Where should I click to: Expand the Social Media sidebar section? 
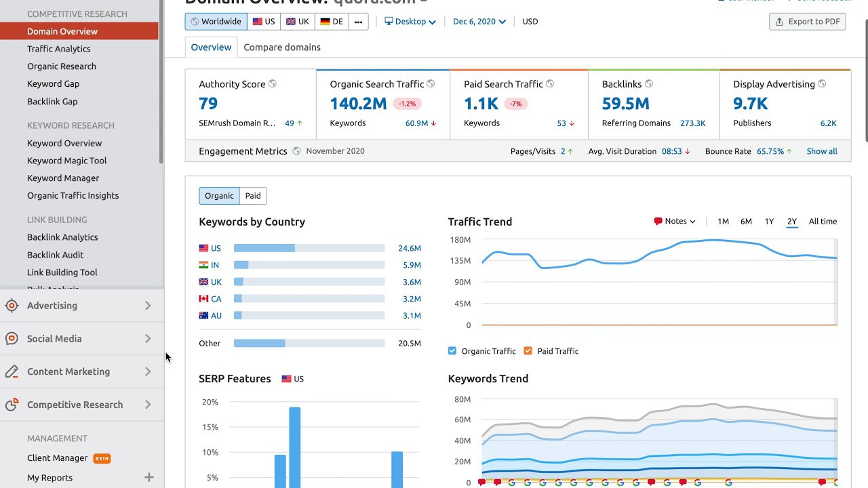pos(81,339)
